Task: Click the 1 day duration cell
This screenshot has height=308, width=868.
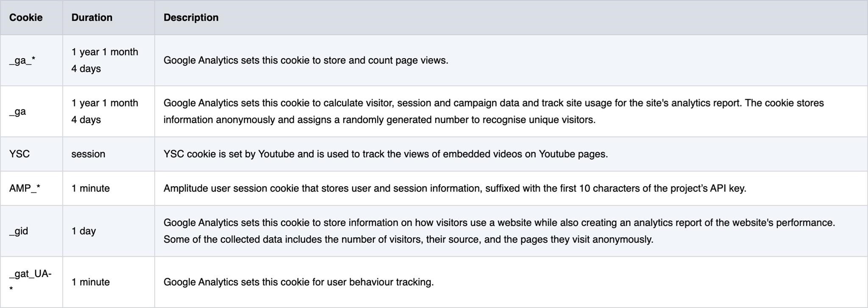Action: click(108, 231)
